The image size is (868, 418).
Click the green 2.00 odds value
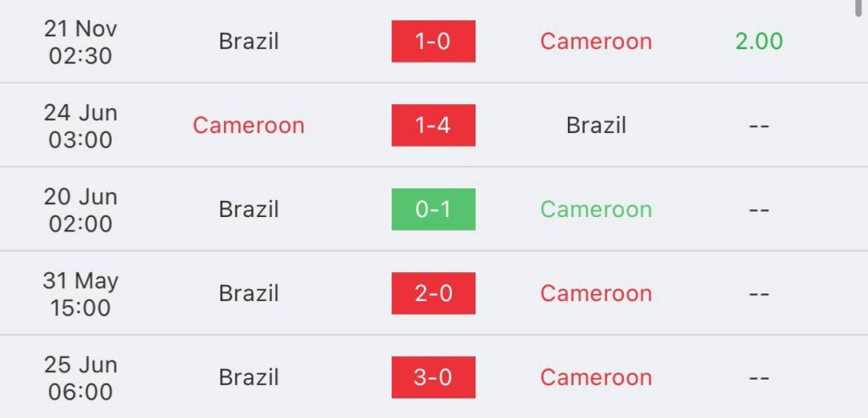coord(759,41)
